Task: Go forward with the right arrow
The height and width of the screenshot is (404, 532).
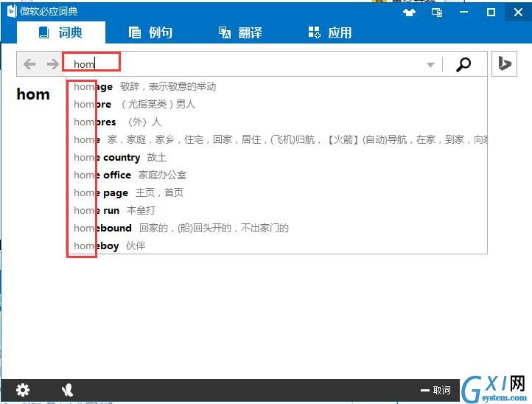Action: click(52, 64)
